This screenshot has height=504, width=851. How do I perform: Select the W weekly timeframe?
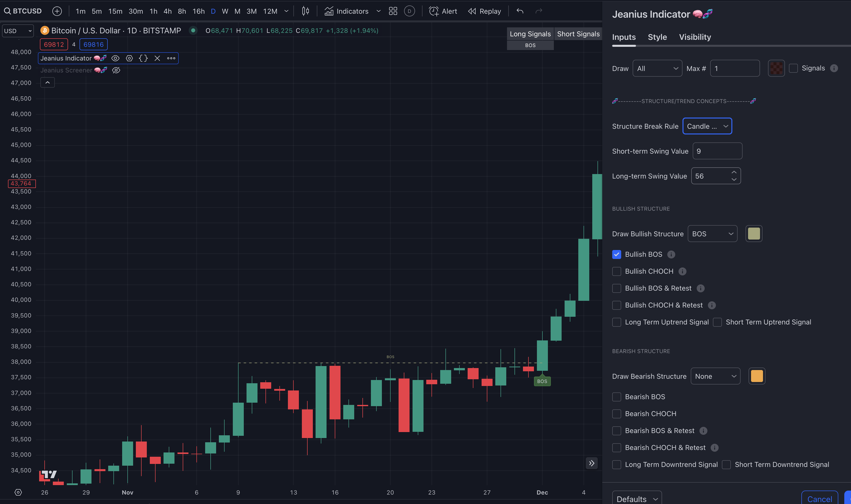pos(225,11)
